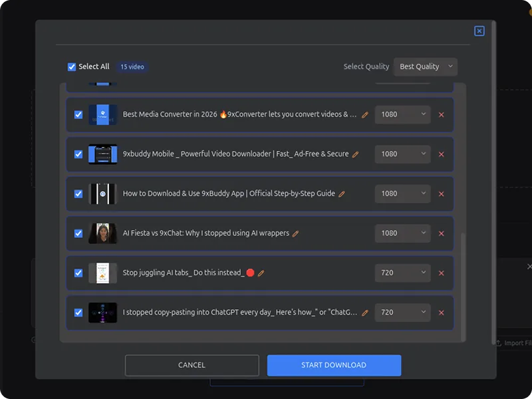Remove the 9xbuddy Mobile video from list
Viewport: 532px width, 399px height.
[441, 154]
